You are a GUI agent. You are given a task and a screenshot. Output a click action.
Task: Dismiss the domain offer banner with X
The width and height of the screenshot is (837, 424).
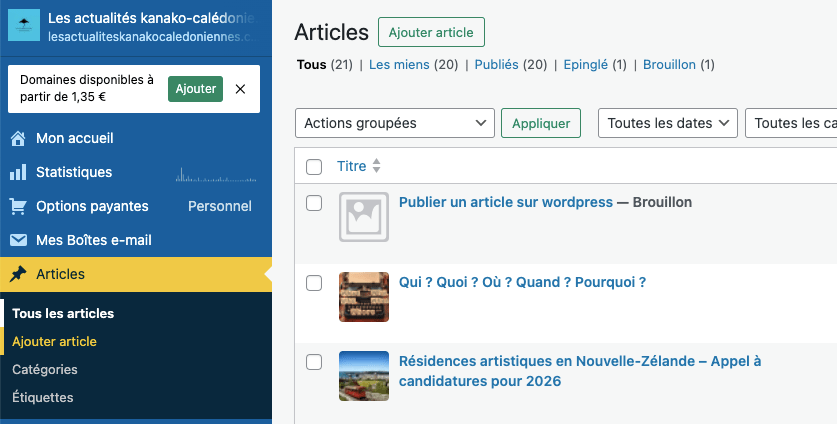click(x=240, y=89)
